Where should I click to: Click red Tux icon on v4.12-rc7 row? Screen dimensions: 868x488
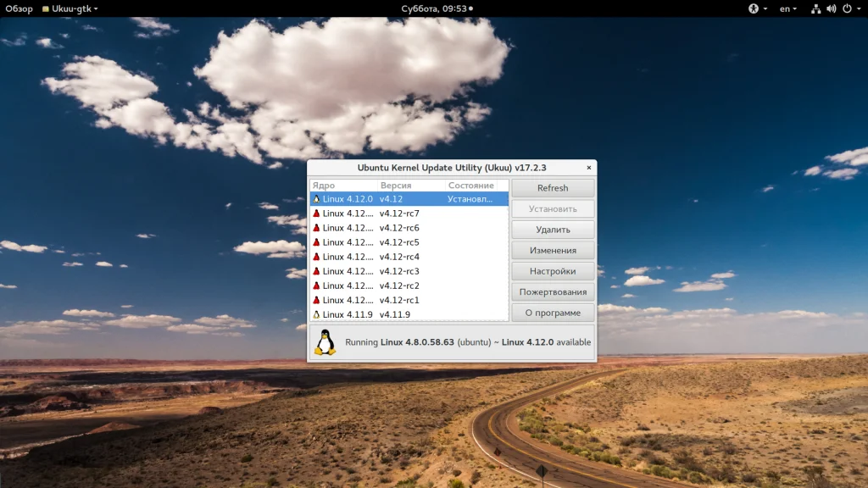(x=317, y=213)
